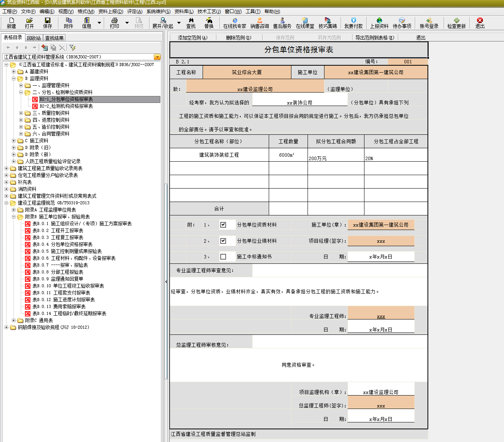The height and width of the screenshot is (442, 504).
Task: Click the 账号登录 account login icon
Action: coord(429,23)
